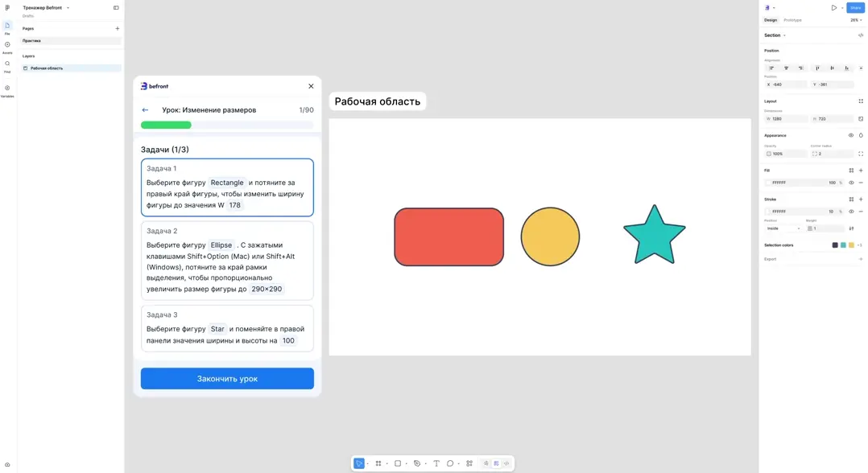Open code view icon beside Section
868x473 pixels.
coord(860,35)
